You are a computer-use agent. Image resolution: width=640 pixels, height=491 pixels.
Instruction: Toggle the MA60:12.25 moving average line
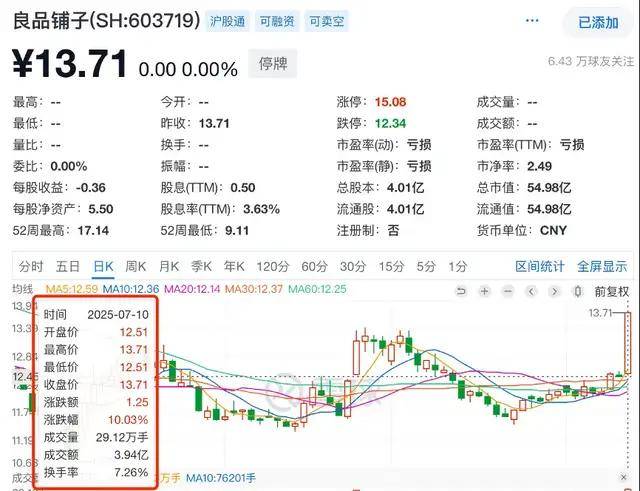(x=317, y=289)
